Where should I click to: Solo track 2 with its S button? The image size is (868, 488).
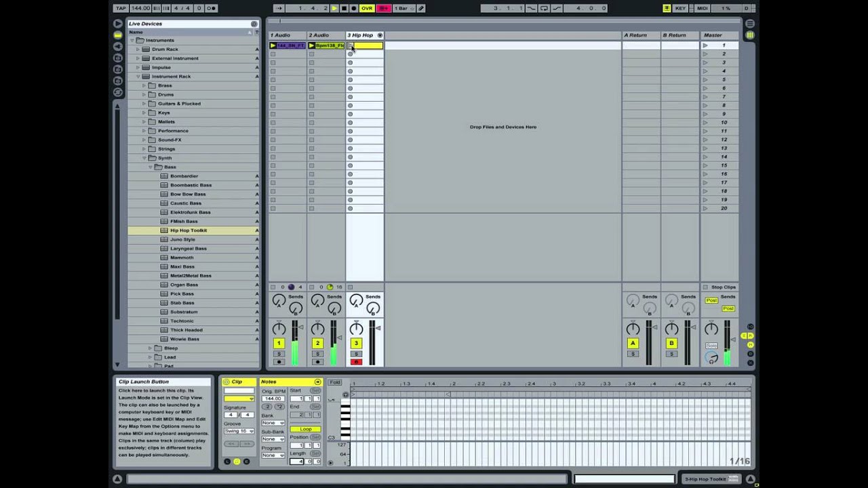point(317,354)
